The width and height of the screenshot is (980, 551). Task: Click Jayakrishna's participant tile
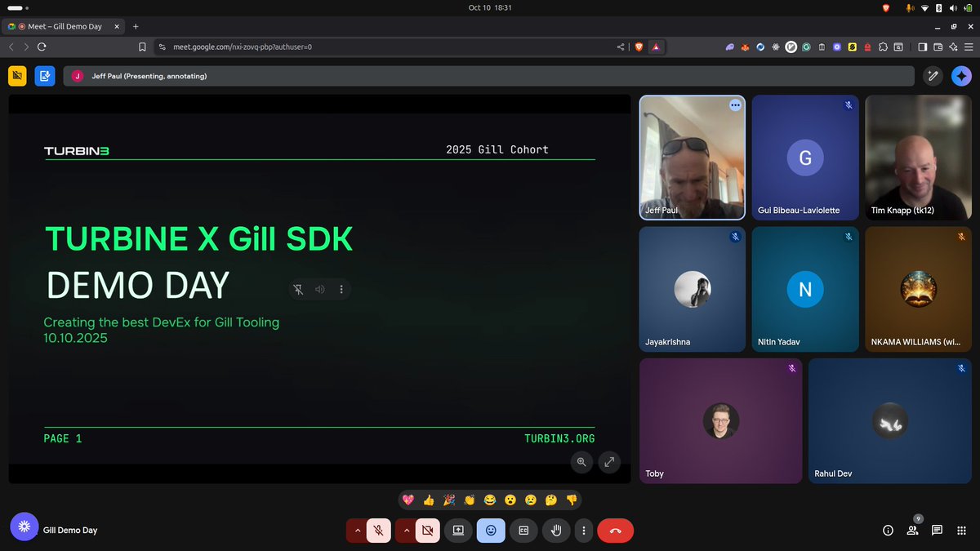coord(693,289)
